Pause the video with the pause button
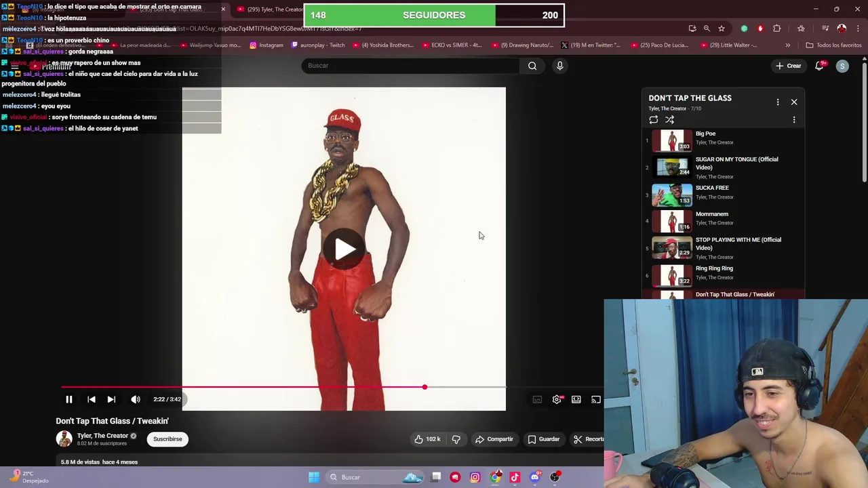868x488 pixels. tap(68, 399)
